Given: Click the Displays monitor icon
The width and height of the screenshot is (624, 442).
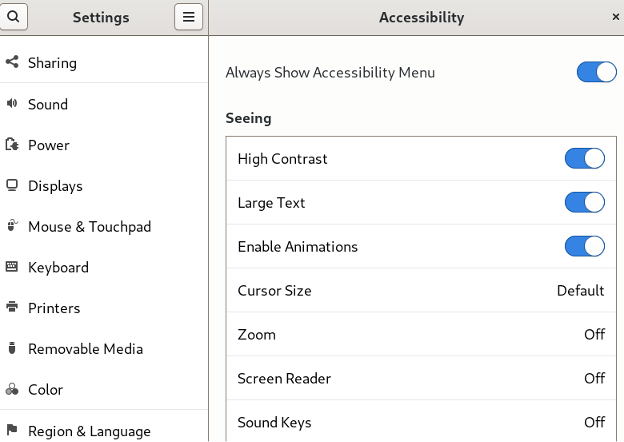Looking at the screenshot, I should click(12, 186).
